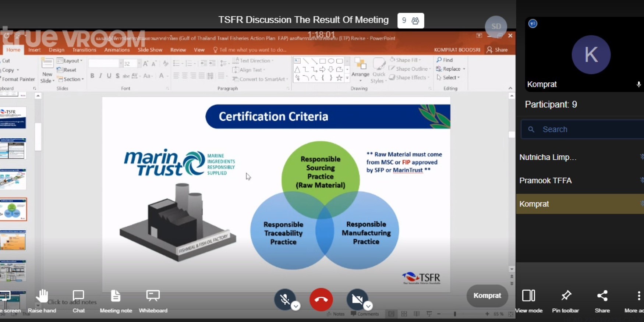Open the Share meeting icon
The image size is (644, 322).
coord(602,296)
